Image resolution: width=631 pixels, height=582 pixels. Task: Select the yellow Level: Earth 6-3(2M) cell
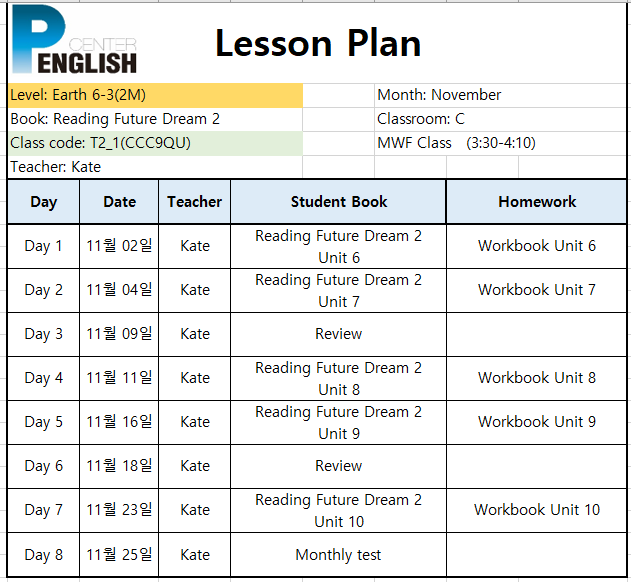tap(155, 95)
